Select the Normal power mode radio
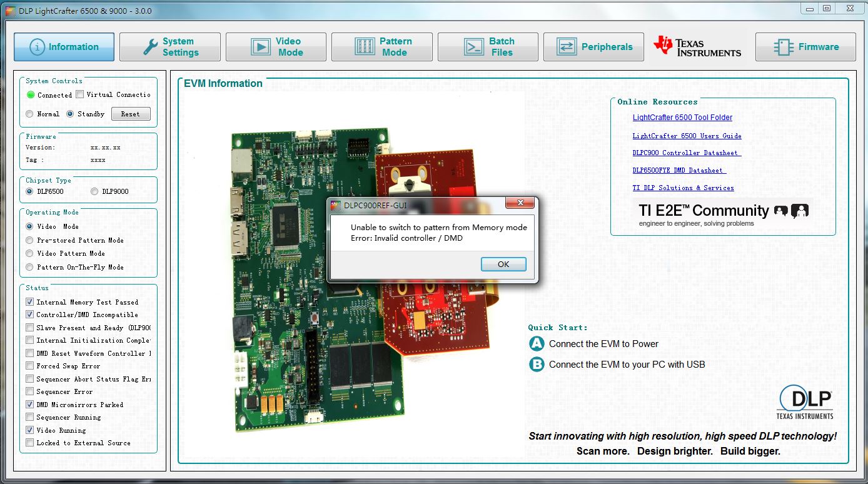This screenshot has width=868, height=484. [29, 114]
